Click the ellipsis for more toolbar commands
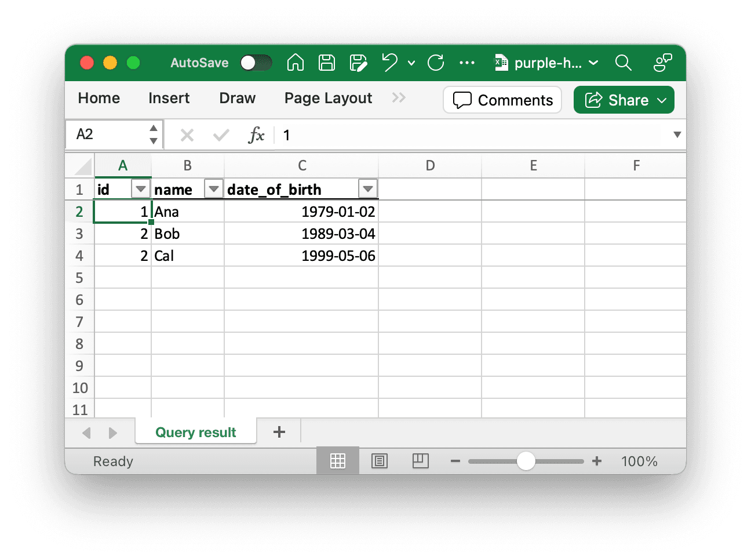The image size is (751, 560). tap(467, 63)
